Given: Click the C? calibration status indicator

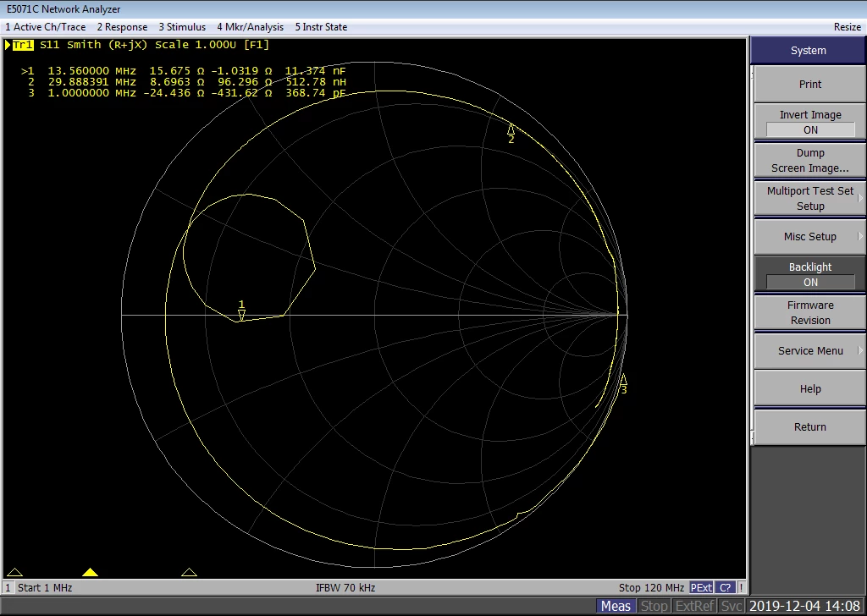Looking at the screenshot, I should click(725, 588).
